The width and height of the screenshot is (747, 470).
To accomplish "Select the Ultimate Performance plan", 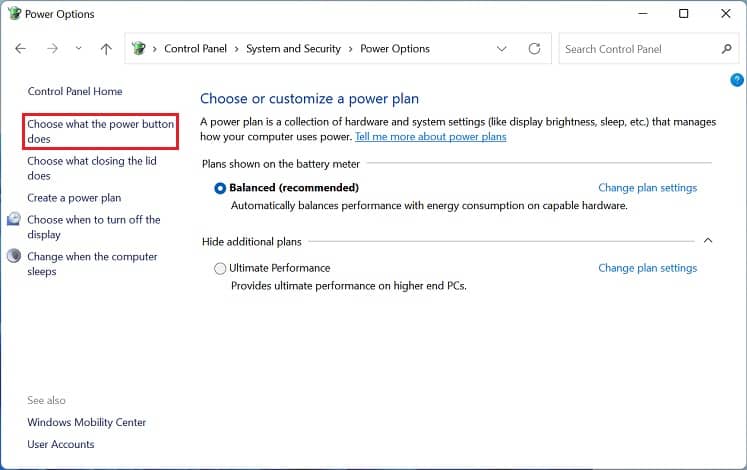I will (220, 269).
